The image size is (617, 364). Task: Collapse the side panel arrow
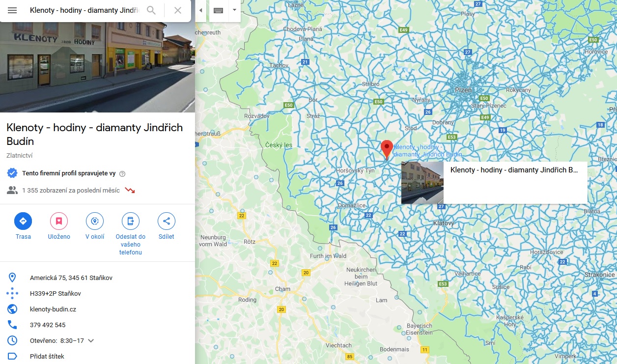(x=200, y=10)
